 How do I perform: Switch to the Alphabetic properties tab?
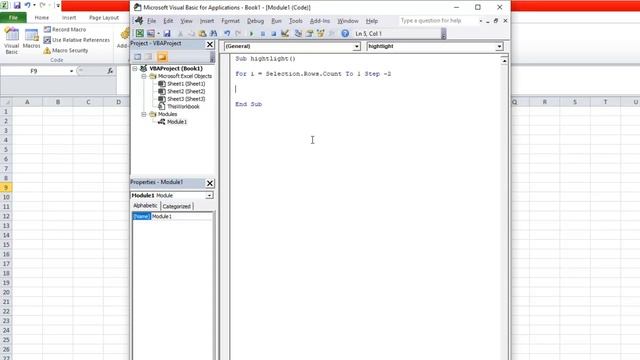click(145, 206)
